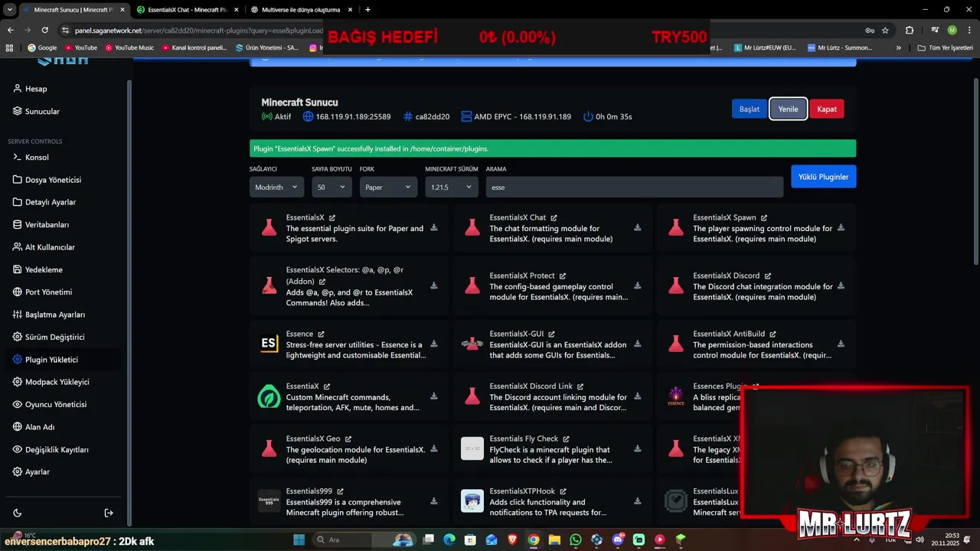Open WhatsApp from the taskbar
The image size is (980, 551).
click(576, 540)
